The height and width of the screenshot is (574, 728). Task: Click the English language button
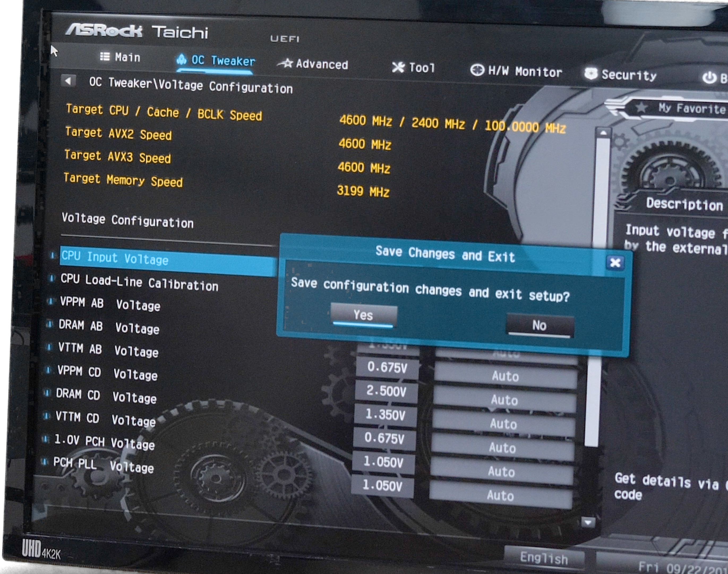544,558
